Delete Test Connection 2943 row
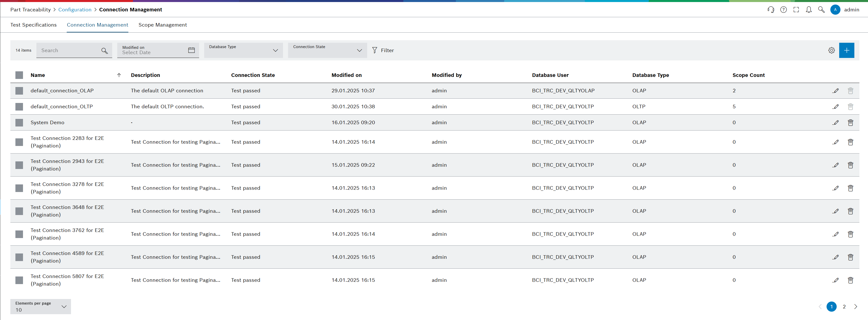The image size is (868, 320). pos(850,165)
